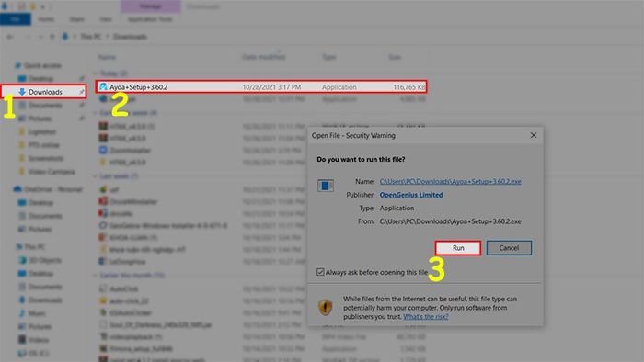Switch to the View ribbon tab
Viewport: 644px width, 362px height.
pos(106,19)
